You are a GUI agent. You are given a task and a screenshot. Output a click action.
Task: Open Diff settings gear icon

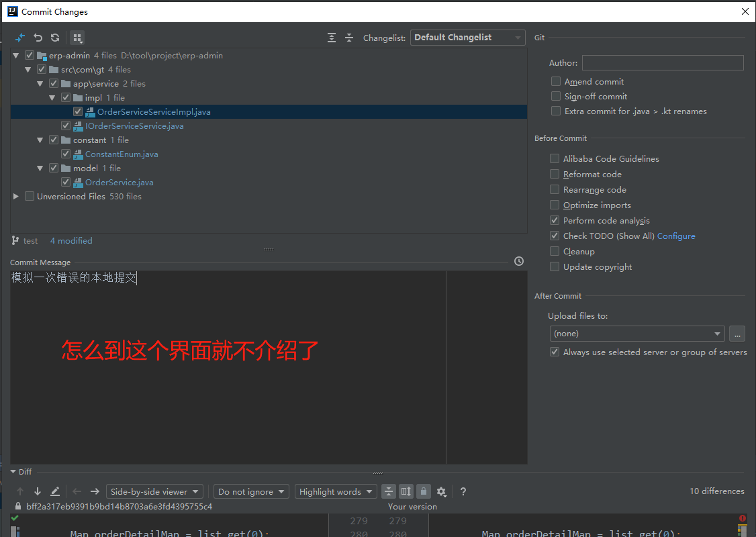tap(441, 491)
